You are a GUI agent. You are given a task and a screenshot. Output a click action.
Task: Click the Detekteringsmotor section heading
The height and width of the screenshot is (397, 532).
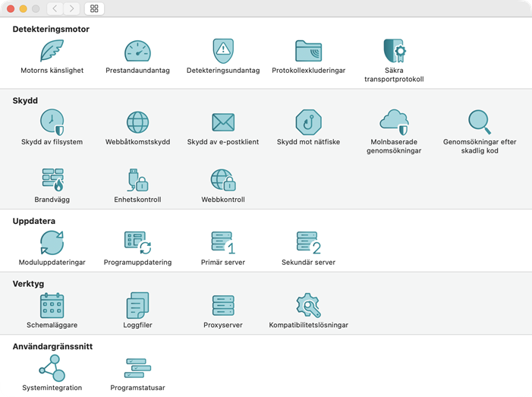51,29
